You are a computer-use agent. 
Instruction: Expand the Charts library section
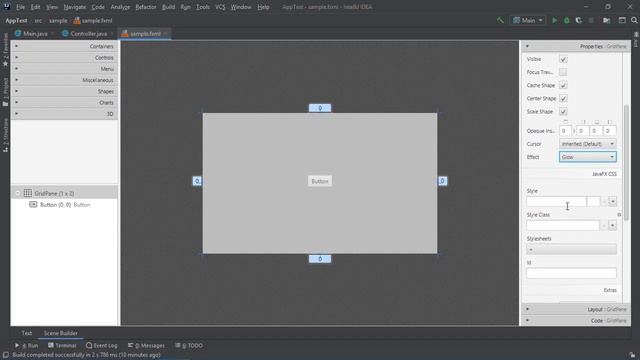(64, 102)
